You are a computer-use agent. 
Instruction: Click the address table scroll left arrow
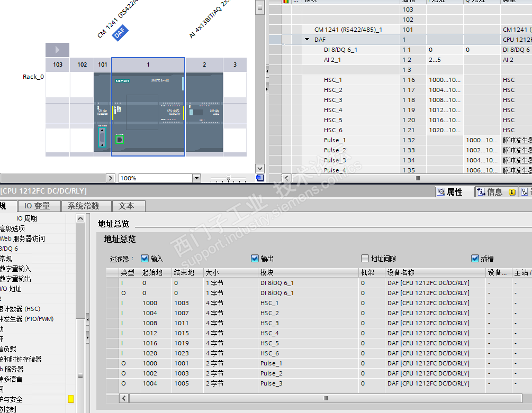(124, 398)
